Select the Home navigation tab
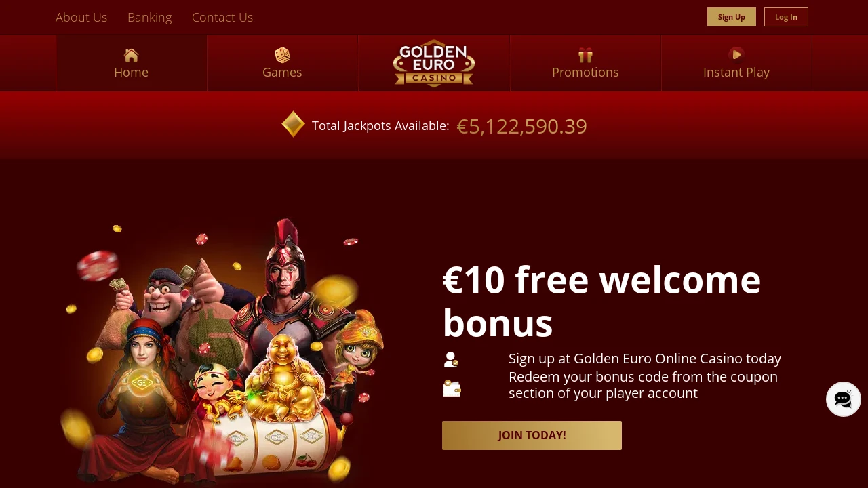868x488 pixels. coord(132,63)
